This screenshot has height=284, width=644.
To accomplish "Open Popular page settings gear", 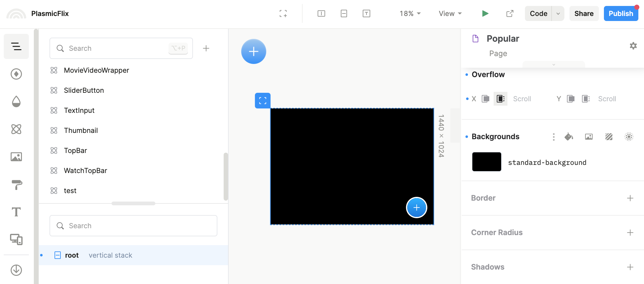I will click(633, 46).
